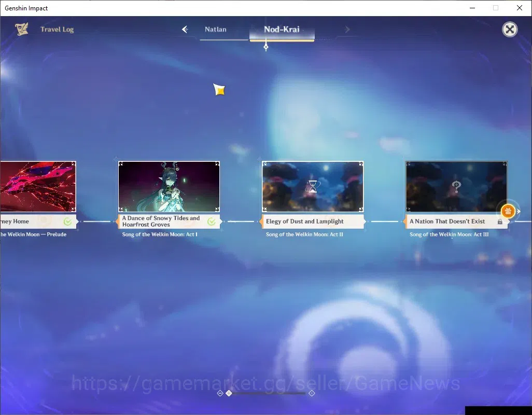Click small arrow right of gift icon
The width and height of the screenshot is (532, 415).
click(x=519, y=212)
